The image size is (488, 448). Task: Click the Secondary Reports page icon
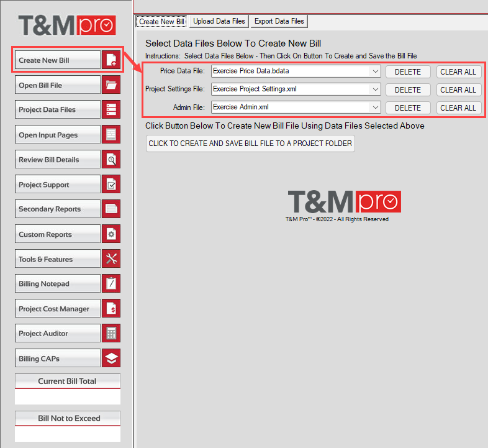(x=111, y=209)
